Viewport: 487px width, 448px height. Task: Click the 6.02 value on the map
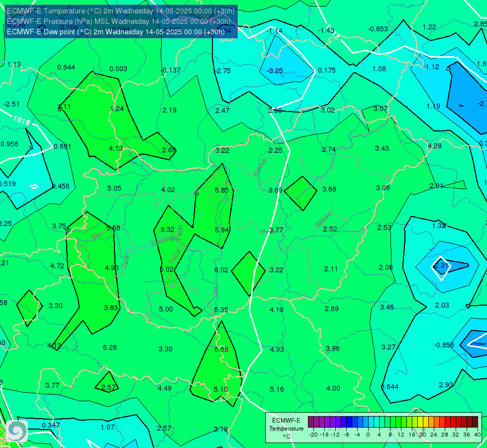tap(221, 270)
